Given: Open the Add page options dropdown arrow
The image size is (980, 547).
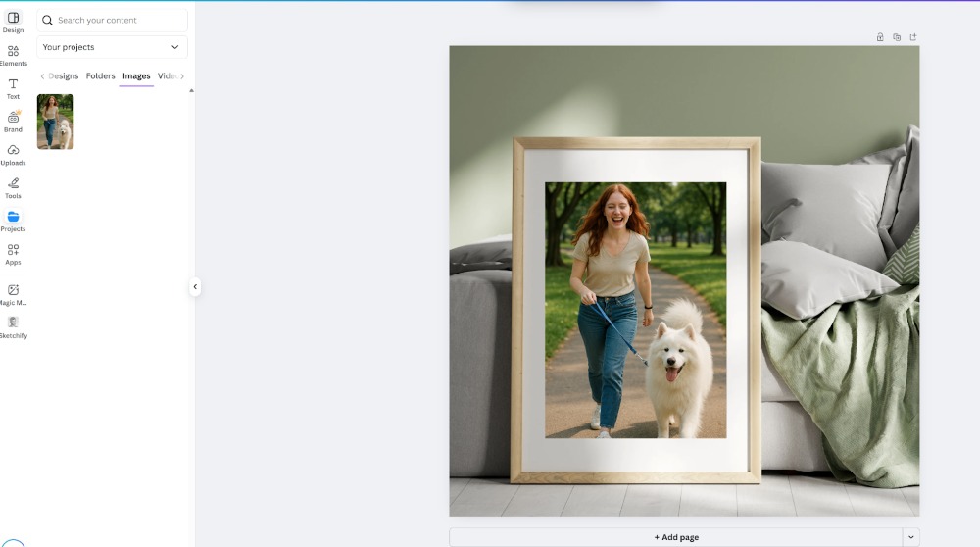Looking at the screenshot, I should 911,537.
